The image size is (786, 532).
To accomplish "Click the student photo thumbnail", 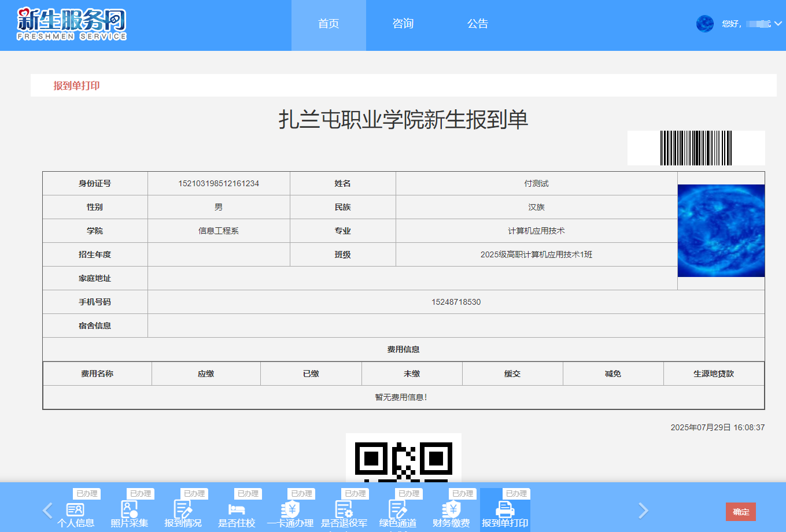I will point(721,230).
